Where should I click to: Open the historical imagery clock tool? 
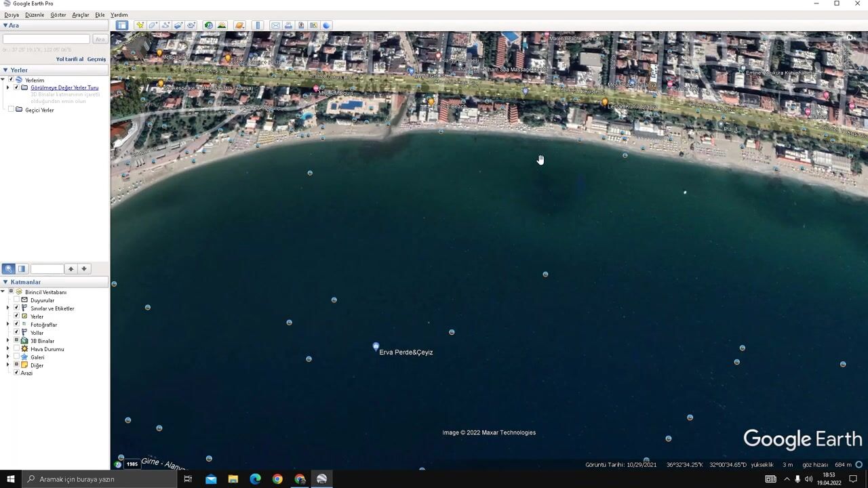tap(209, 25)
